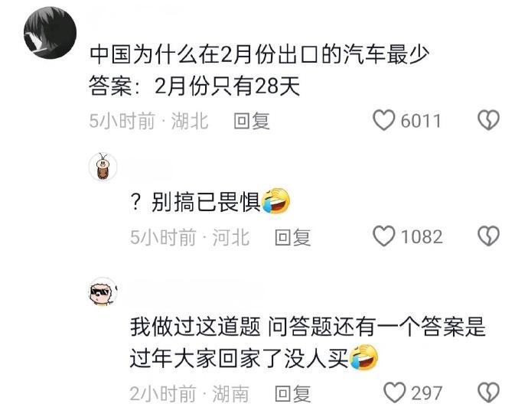Dislike the top comment from 湖北

coord(489,120)
